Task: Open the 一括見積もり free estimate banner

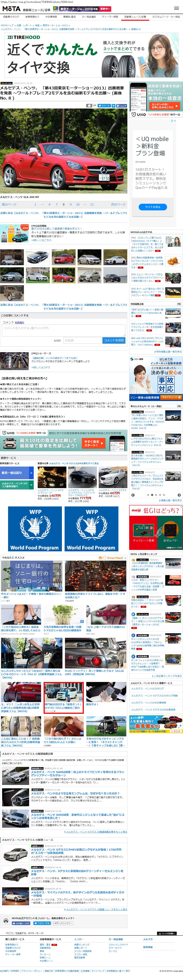Action: (156, 724)
